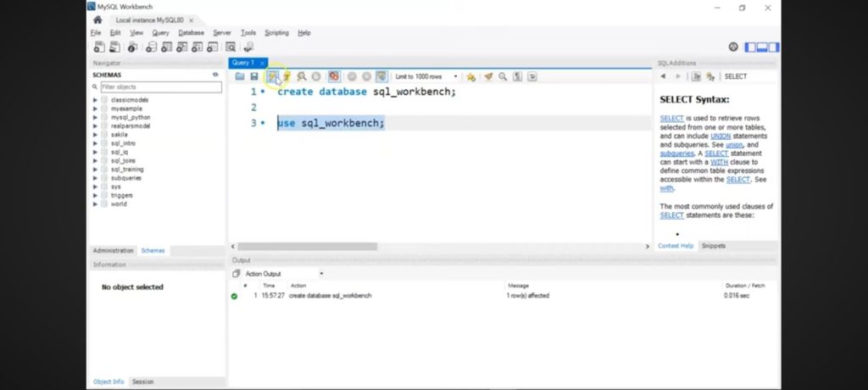Viewport: 868px width, 390px height.
Task: Click the Filter objects search field
Action: point(160,87)
